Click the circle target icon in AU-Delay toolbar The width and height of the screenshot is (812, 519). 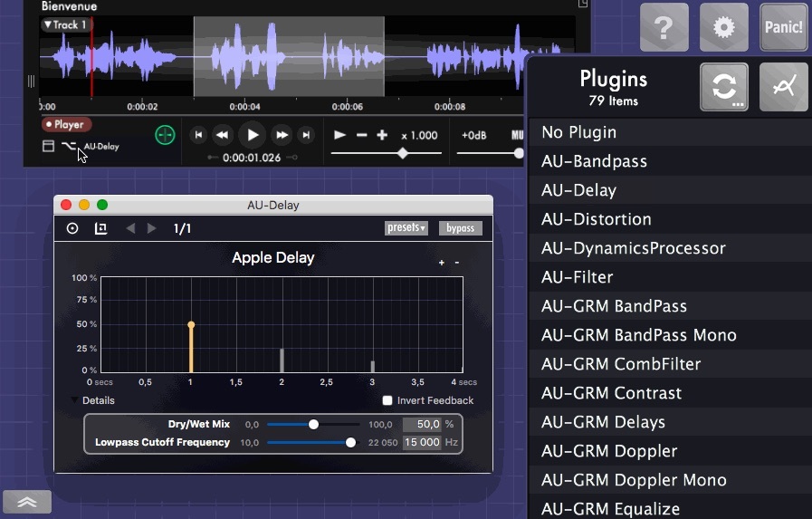point(72,228)
